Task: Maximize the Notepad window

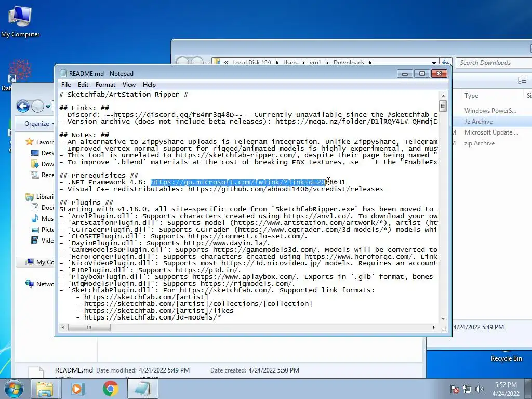Action: [x=422, y=74]
